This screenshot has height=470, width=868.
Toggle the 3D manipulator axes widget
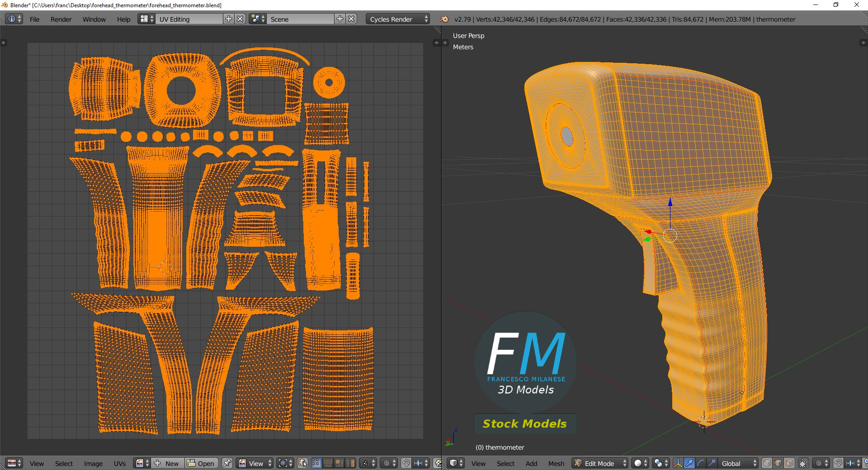click(x=678, y=463)
